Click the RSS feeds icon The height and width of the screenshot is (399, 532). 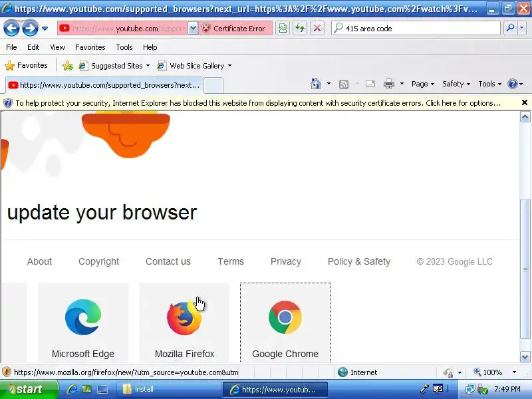[344, 84]
